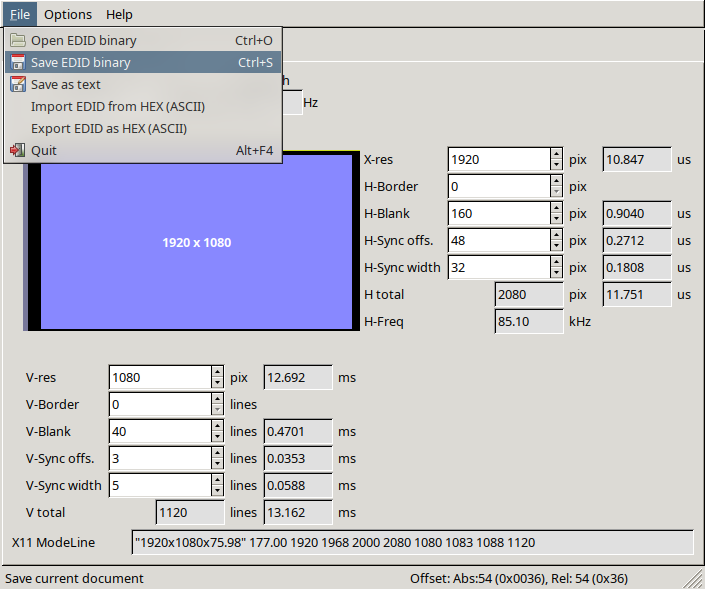This screenshot has width=705, height=589.
Task: Click the H total value 2080
Action: [529, 294]
